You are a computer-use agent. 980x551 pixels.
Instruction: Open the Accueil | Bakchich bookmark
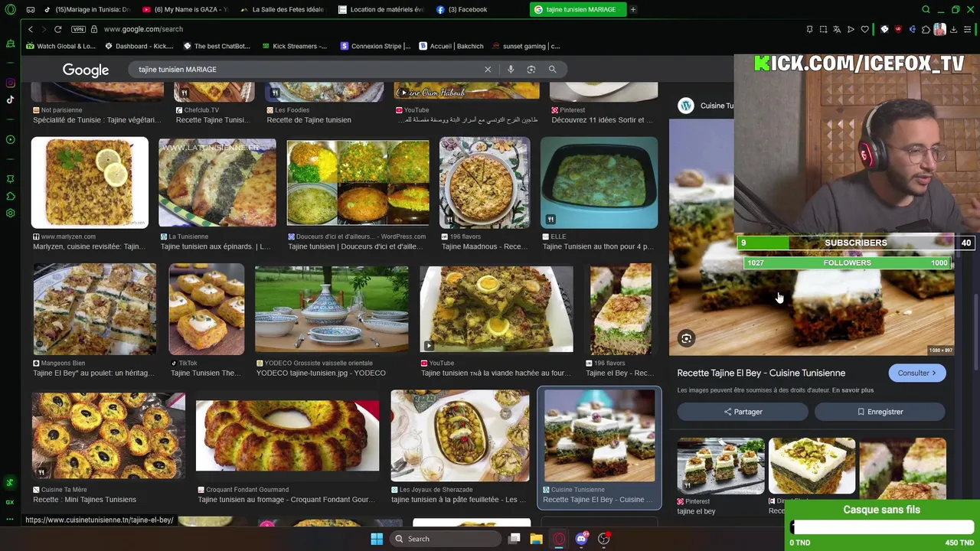coord(451,46)
